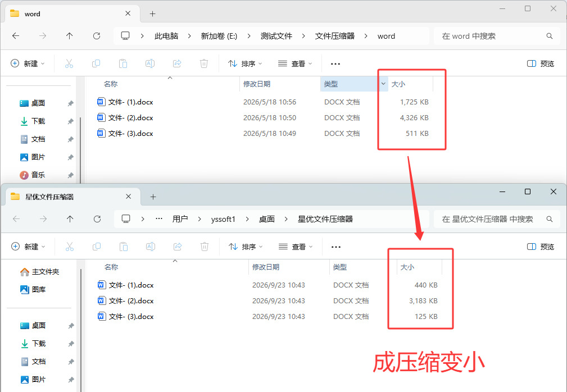
Task: Toggle 预览 pane in 星优文件压缩器 window
Action: pyautogui.click(x=541, y=247)
